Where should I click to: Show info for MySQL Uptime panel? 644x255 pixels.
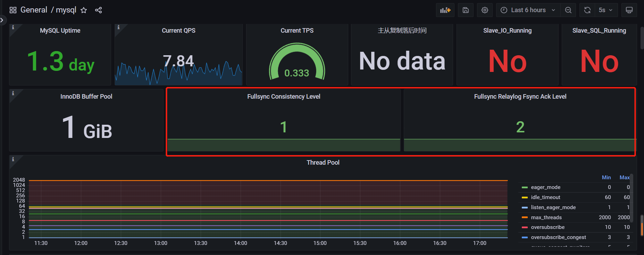(x=13, y=27)
